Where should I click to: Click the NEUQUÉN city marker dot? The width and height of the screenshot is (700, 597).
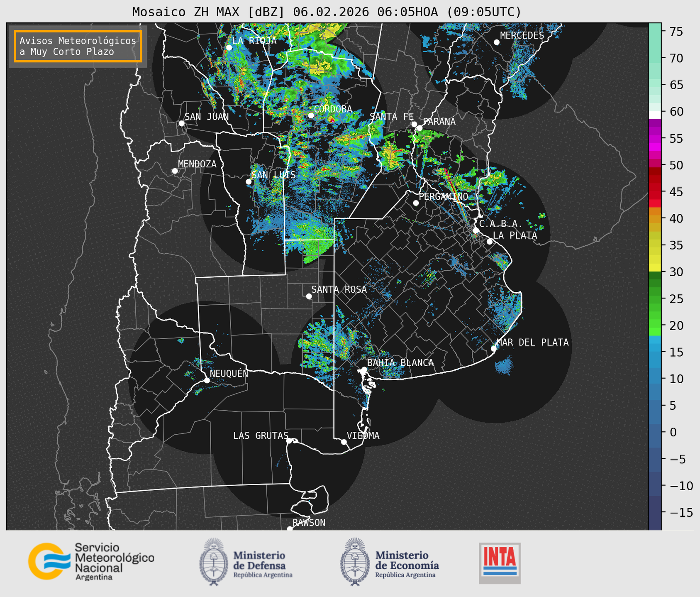coord(207,380)
